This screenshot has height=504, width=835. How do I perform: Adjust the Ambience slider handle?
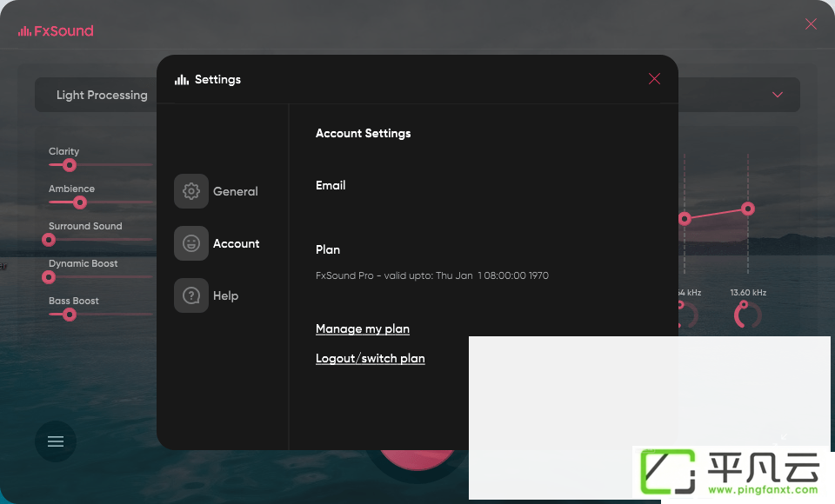[x=80, y=202]
